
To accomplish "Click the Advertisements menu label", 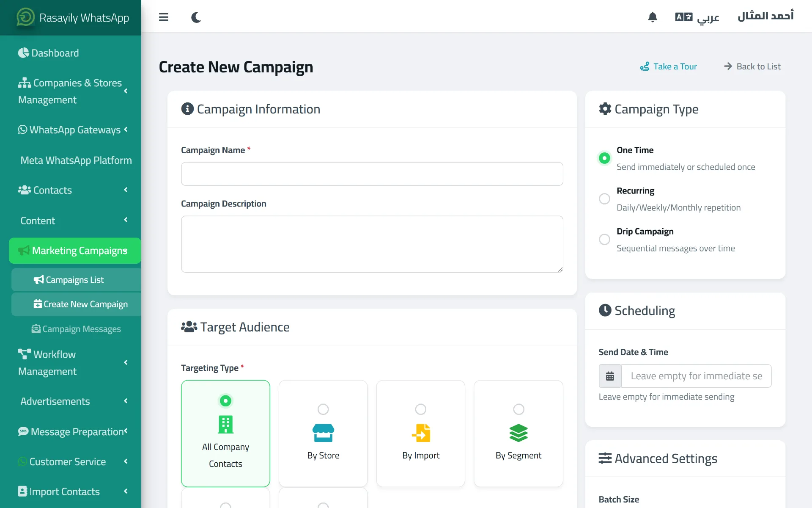I will 55,401.
